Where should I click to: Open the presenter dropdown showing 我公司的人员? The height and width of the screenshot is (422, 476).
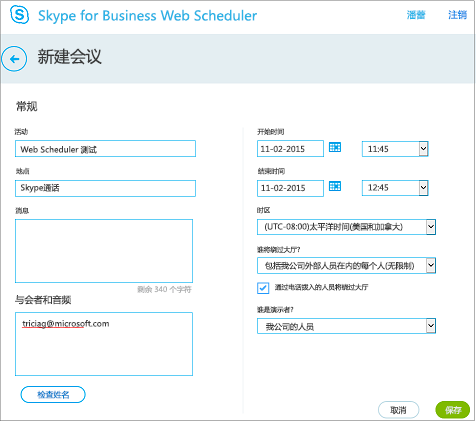(x=346, y=326)
